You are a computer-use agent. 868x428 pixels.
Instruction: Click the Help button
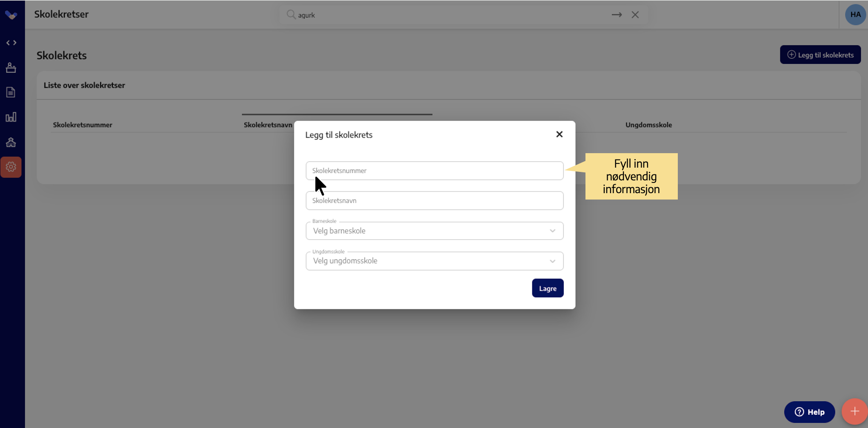[x=809, y=412]
